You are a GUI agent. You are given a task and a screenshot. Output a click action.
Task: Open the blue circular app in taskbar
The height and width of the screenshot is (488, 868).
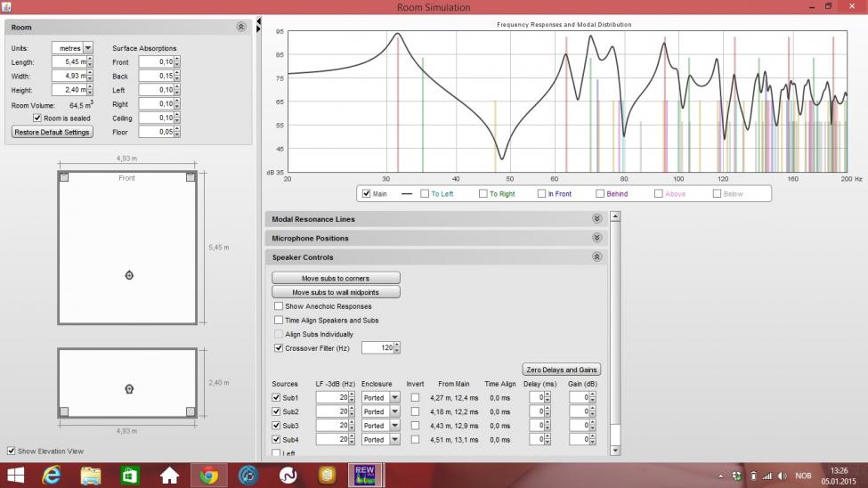(x=248, y=476)
